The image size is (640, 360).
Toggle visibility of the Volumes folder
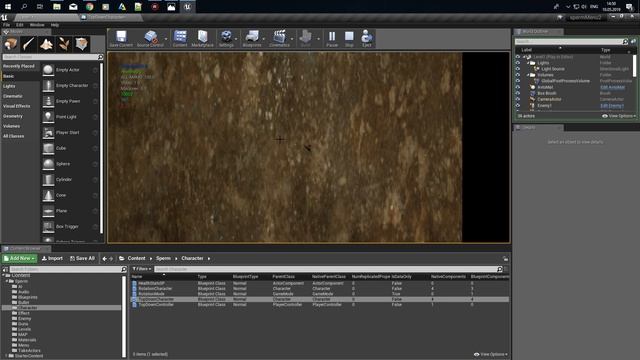point(518,75)
